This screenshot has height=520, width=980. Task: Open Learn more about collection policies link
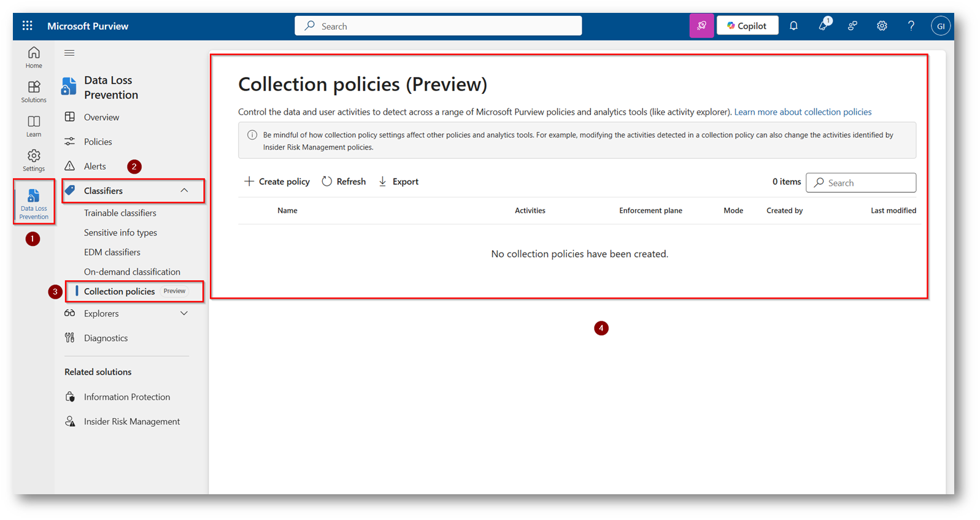point(803,112)
